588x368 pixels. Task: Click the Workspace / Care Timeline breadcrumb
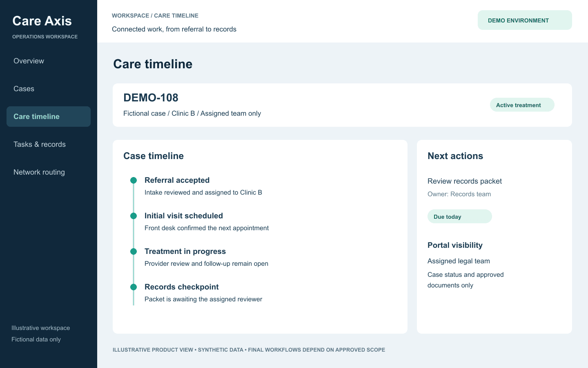[x=155, y=16]
